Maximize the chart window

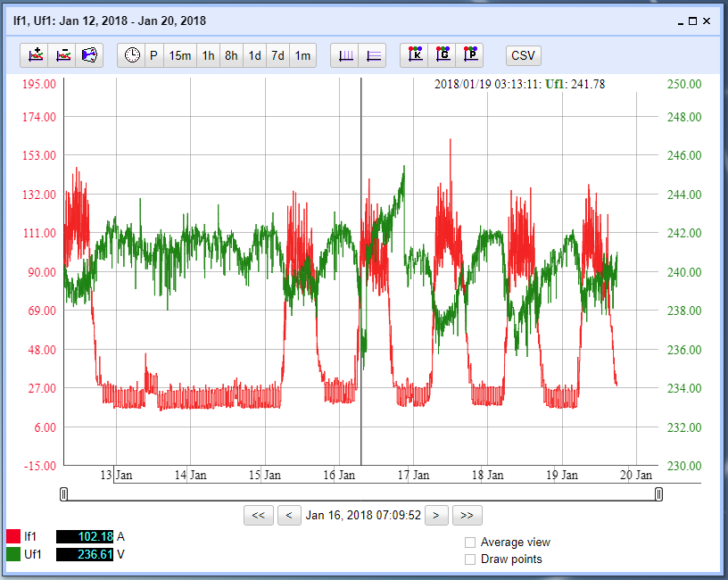[x=692, y=21]
